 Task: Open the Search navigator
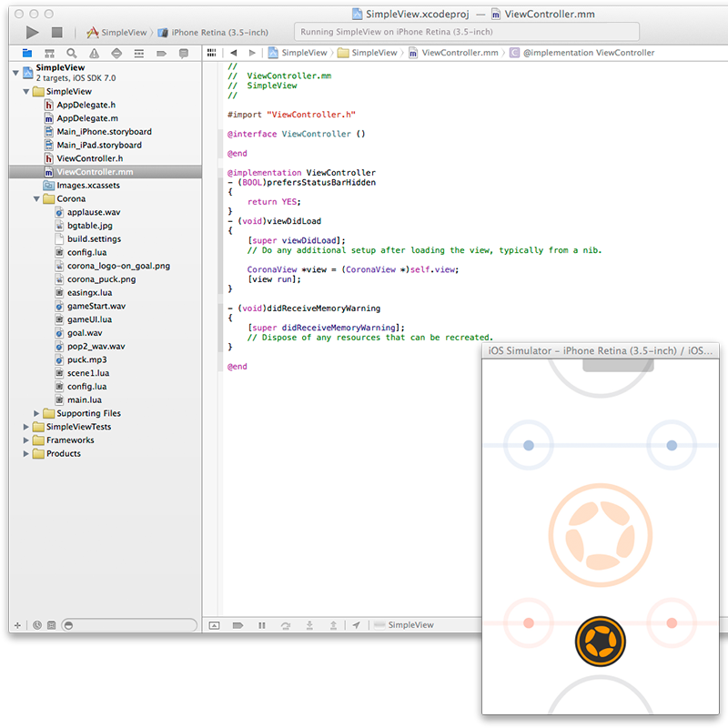71,53
